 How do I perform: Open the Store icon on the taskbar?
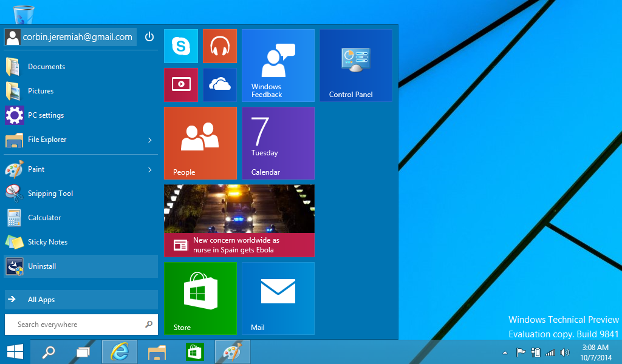coord(194,352)
